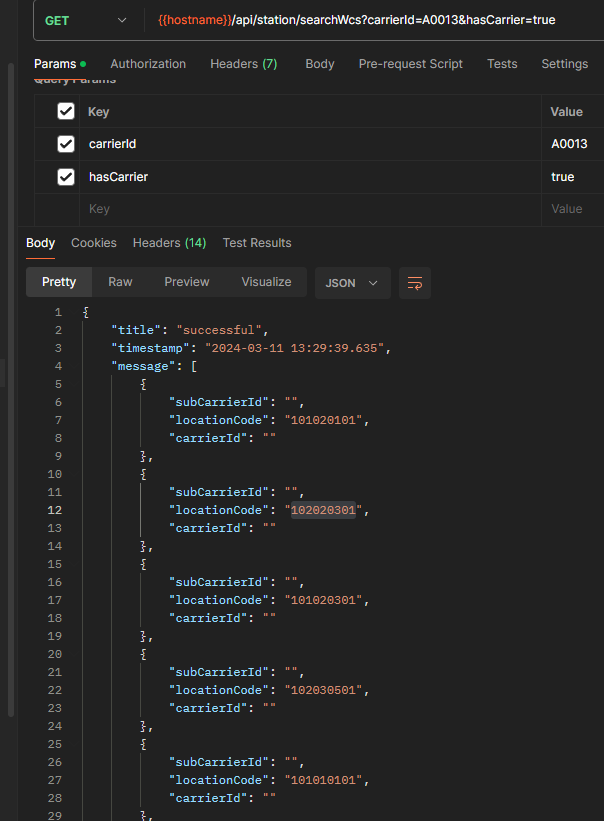This screenshot has width=604, height=821.
Task: Open the GET method dropdown
Action: coord(87,20)
